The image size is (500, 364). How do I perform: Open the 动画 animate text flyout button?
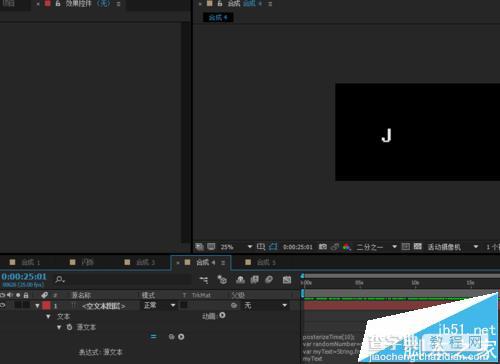click(x=222, y=315)
